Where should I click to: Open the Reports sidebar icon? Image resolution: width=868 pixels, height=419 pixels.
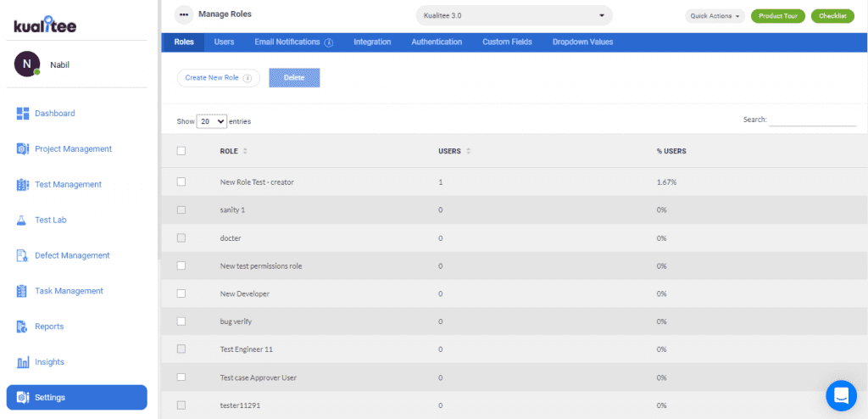coord(22,327)
